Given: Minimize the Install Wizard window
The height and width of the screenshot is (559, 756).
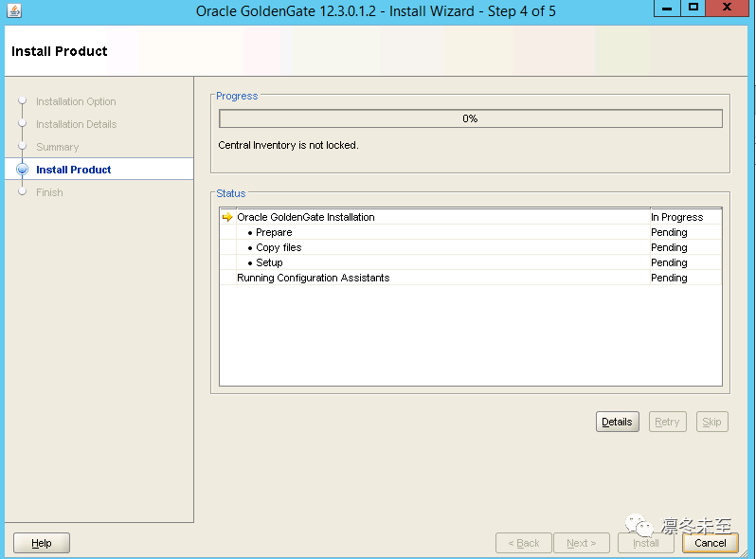Looking at the screenshot, I should (x=667, y=9).
